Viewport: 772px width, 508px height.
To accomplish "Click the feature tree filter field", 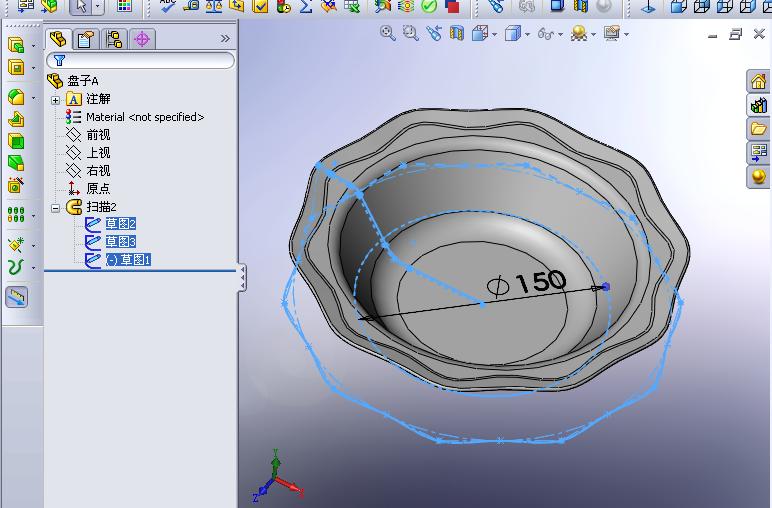I will click(141, 61).
